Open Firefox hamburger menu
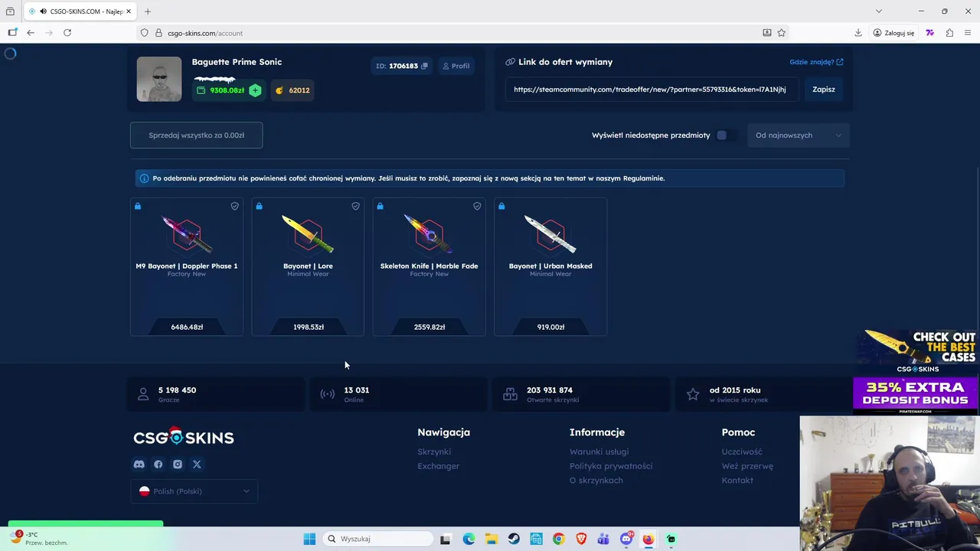 969,33
